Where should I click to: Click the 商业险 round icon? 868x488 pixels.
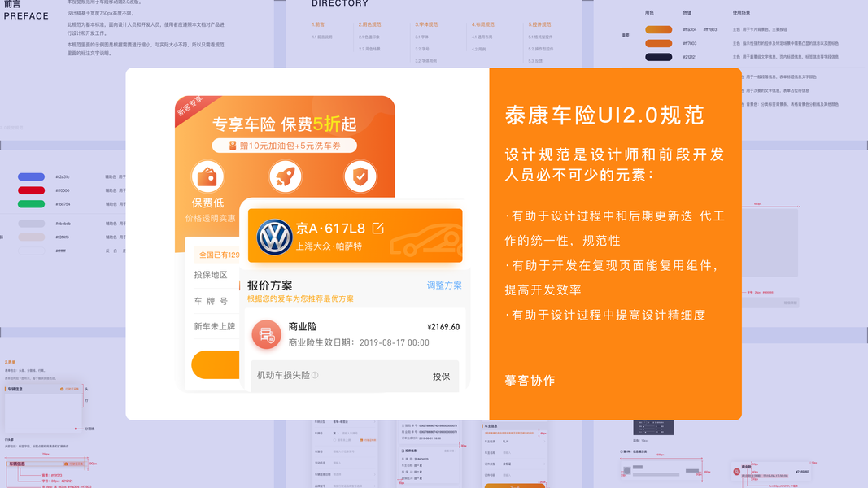266,334
